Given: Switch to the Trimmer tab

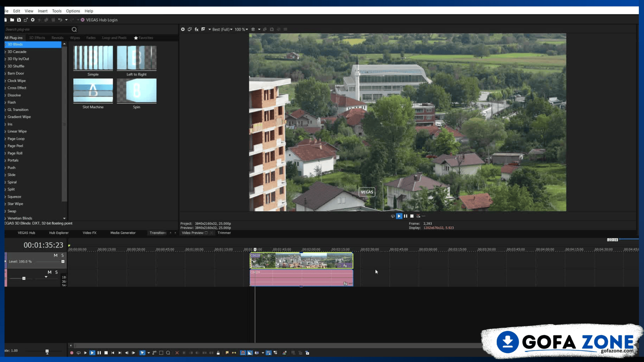Looking at the screenshot, I should pos(224,233).
